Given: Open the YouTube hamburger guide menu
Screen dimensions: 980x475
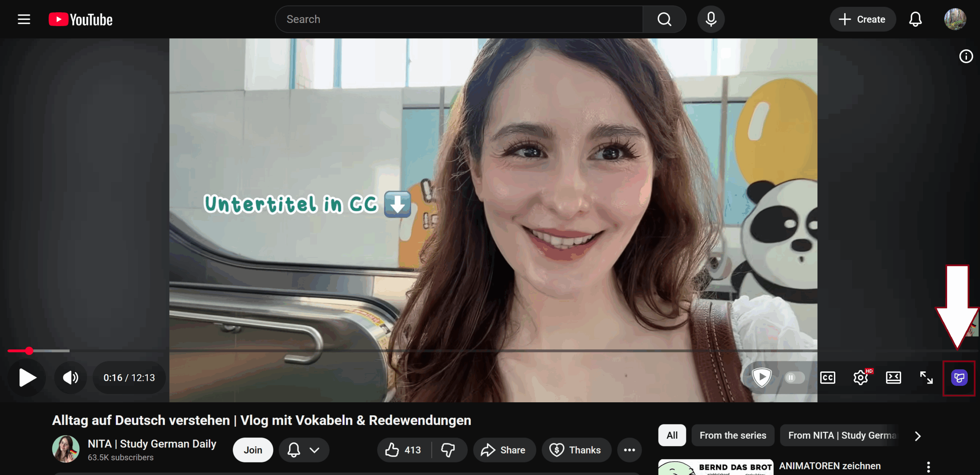Looking at the screenshot, I should click(x=24, y=19).
